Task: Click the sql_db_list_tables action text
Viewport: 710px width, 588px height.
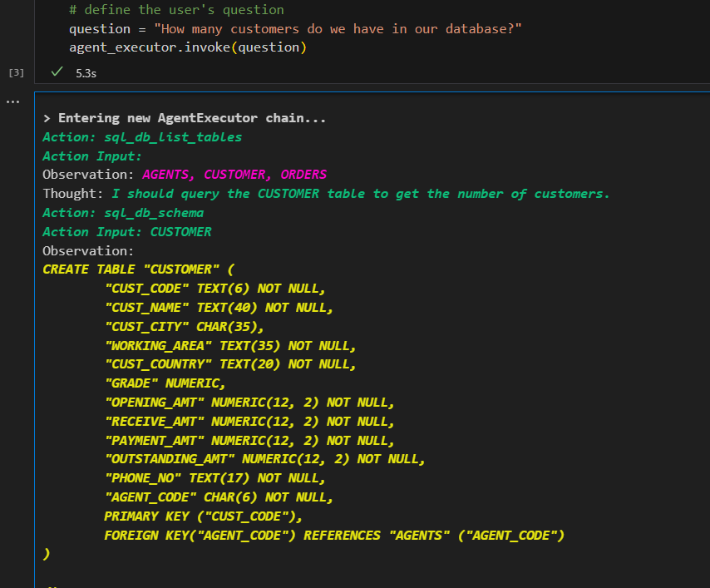Action: 172,136
